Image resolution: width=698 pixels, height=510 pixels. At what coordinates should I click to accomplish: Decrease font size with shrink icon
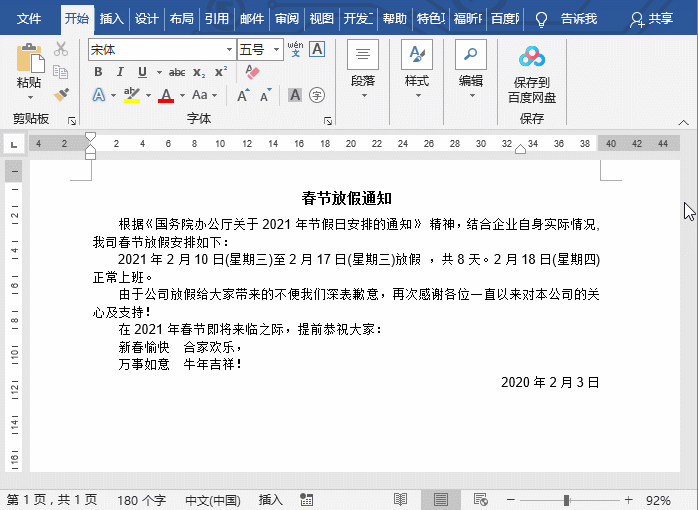(x=265, y=95)
